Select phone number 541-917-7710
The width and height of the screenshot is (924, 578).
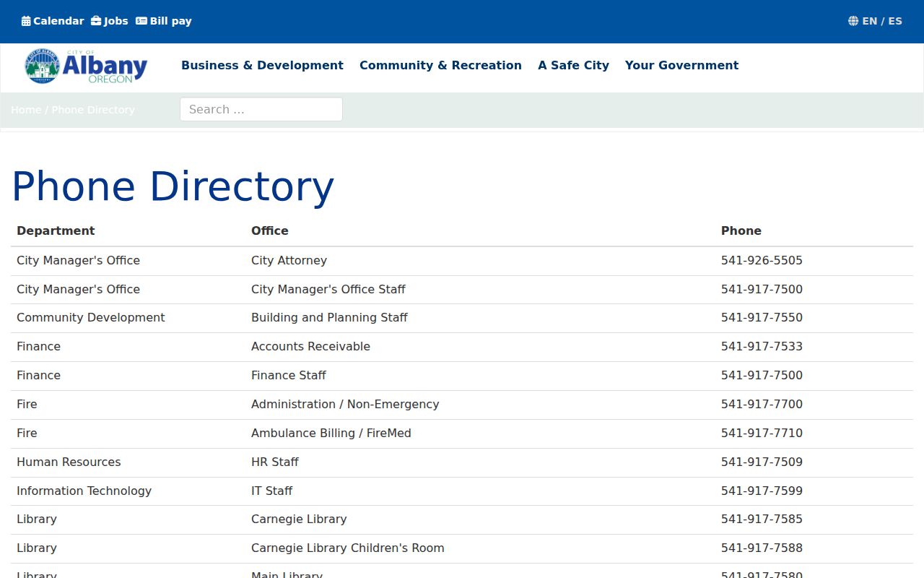[x=762, y=433]
